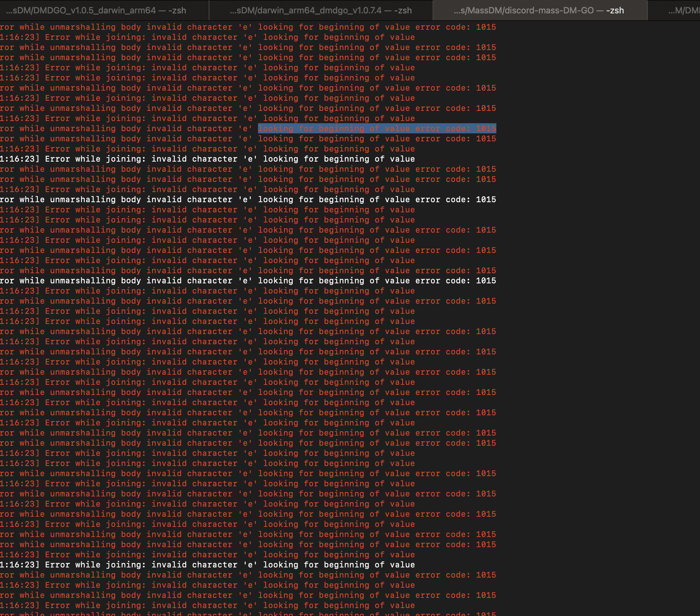
Task: Click the red line directly below the highlighted selection
Action: (248, 139)
